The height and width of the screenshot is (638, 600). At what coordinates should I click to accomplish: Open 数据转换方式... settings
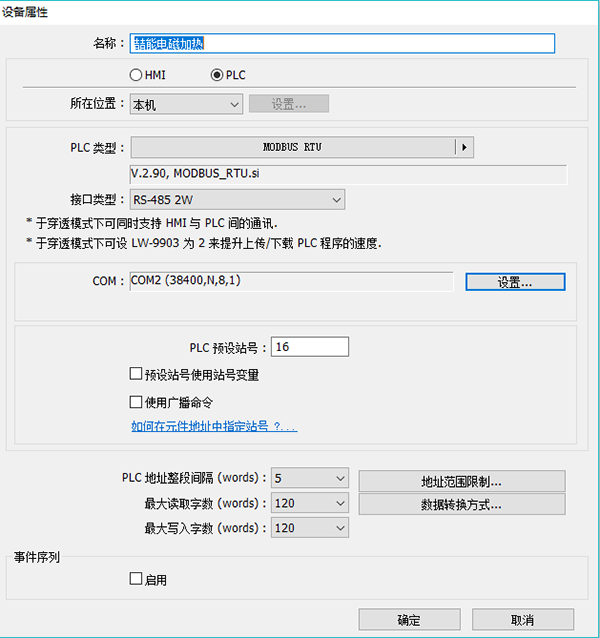461,505
